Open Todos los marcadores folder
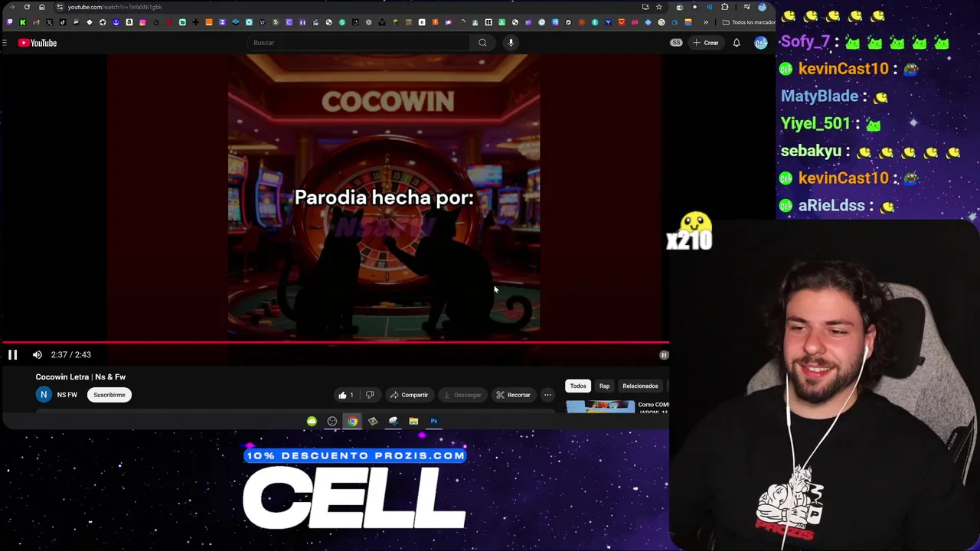The image size is (980, 551). point(748,22)
